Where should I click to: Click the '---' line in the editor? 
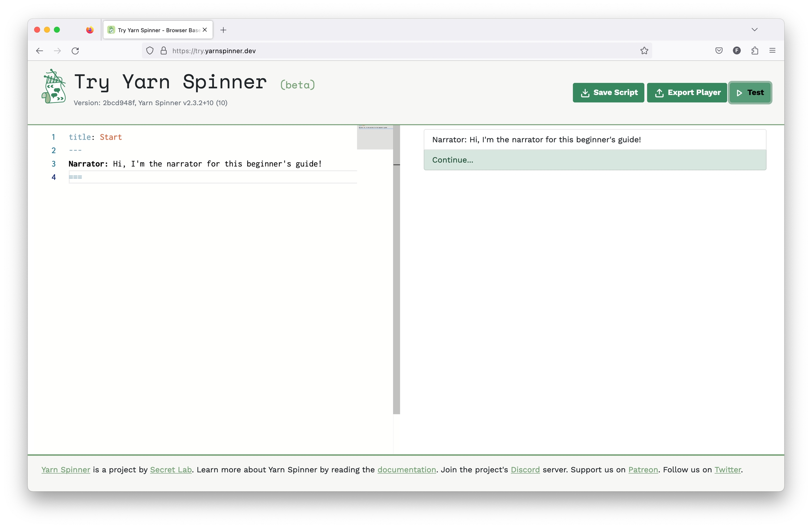[75, 151]
